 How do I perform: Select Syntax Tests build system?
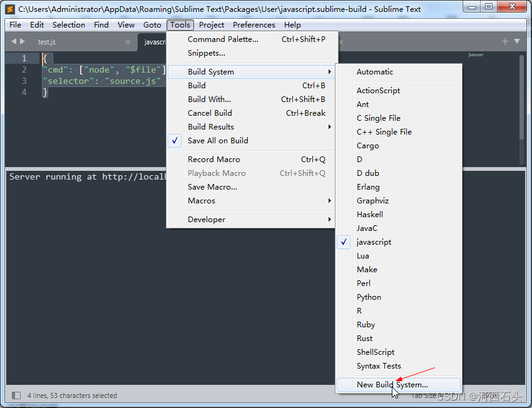point(399,366)
